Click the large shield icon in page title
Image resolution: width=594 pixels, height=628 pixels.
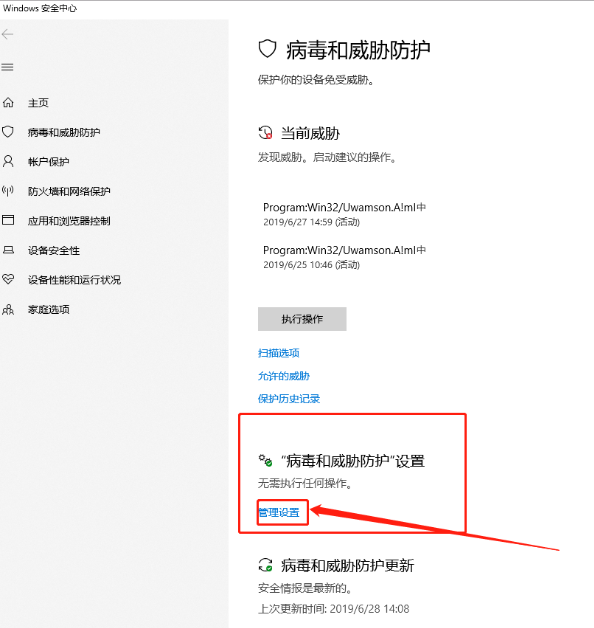pyautogui.click(x=267, y=49)
